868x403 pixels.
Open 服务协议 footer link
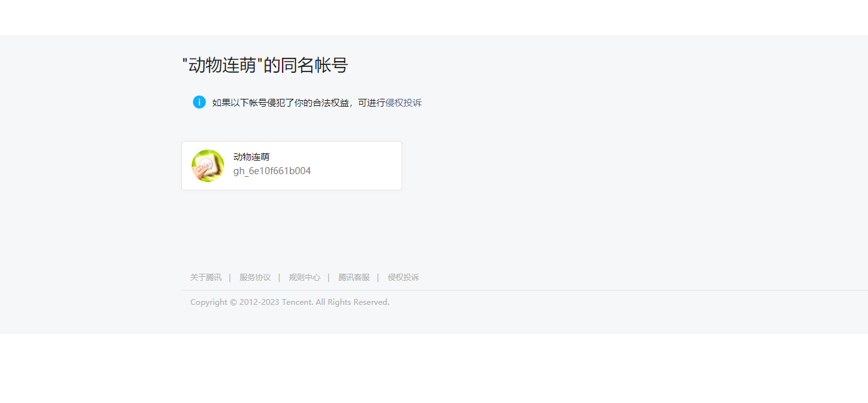(255, 278)
